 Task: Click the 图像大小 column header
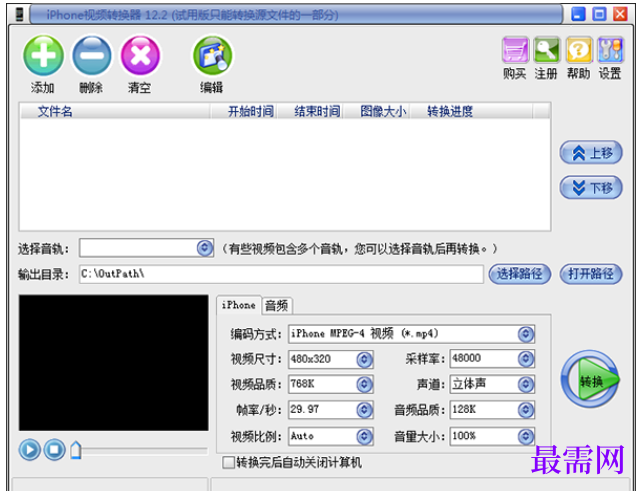tap(376, 111)
